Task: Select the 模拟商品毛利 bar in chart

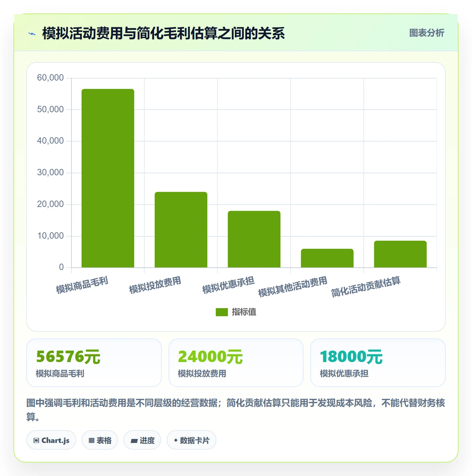Action: pyautogui.click(x=108, y=178)
